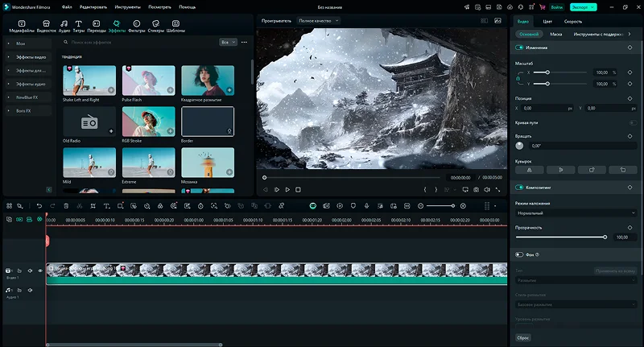This screenshot has width=644, height=347.
Task: Click the Войти login button
Action: (557, 7)
